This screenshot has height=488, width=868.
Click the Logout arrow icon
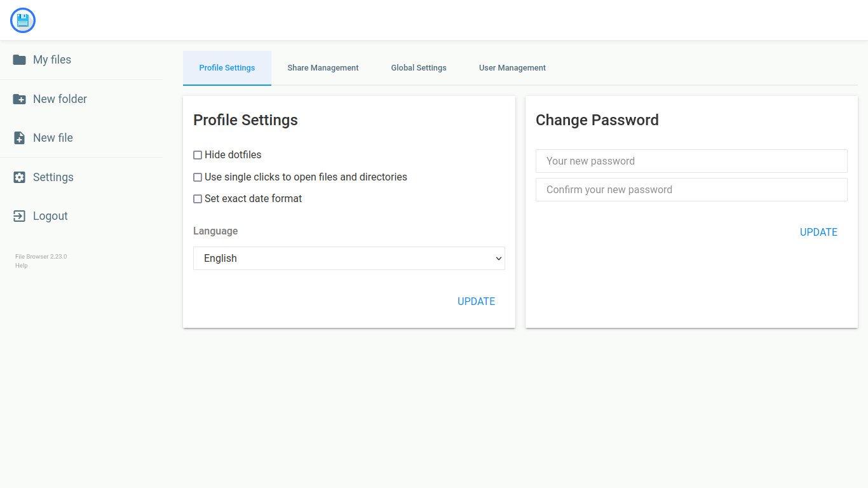pos(20,216)
